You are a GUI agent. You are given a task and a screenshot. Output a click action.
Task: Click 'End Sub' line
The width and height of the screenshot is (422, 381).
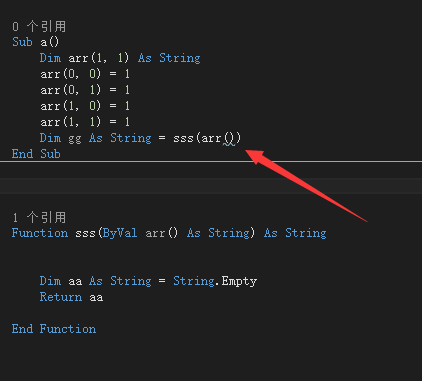(x=36, y=154)
